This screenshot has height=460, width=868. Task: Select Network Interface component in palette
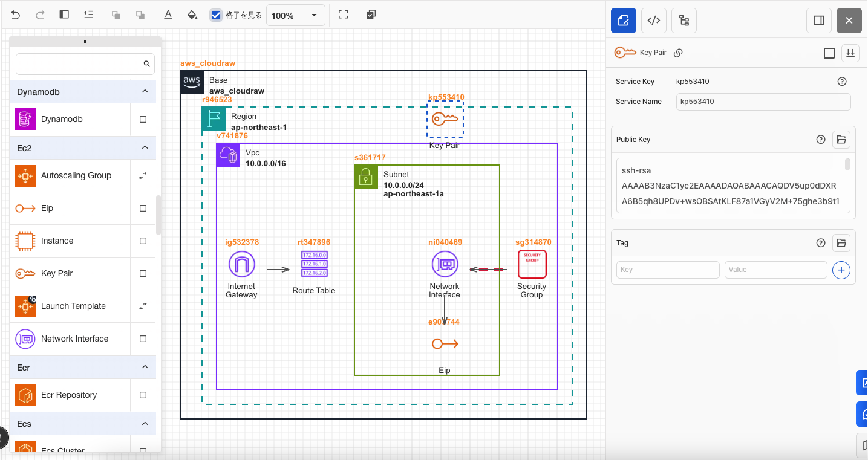pyautogui.click(x=70, y=339)
